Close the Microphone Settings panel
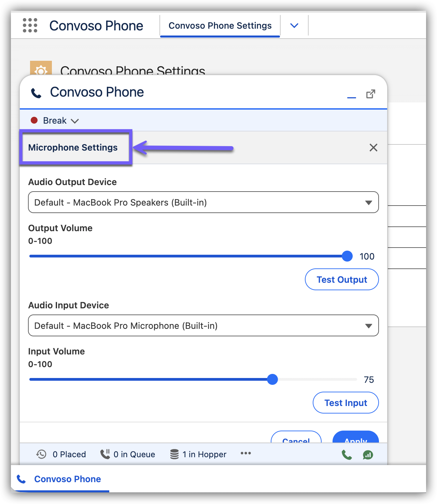 [373, 148]
